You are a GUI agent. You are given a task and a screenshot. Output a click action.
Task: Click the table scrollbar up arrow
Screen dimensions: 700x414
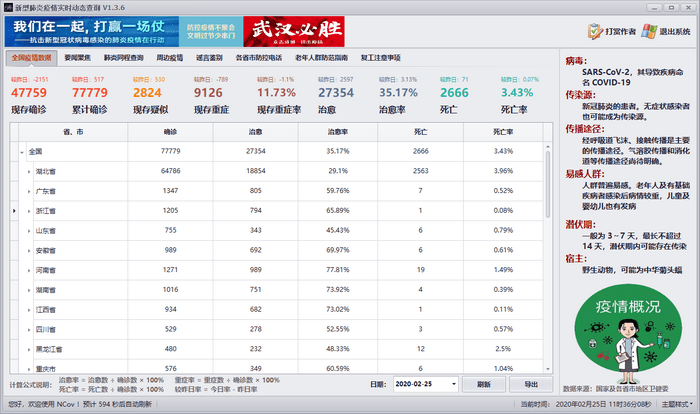[548, 146]
